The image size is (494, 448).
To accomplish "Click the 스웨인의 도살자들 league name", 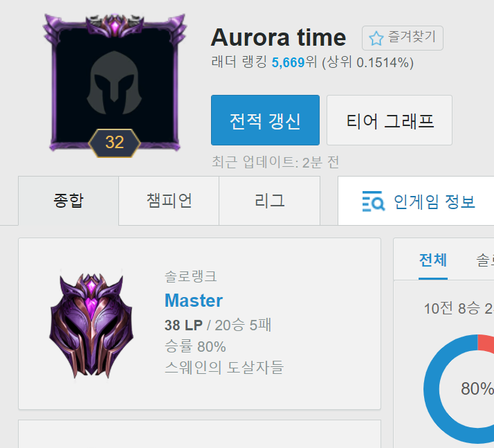I will [224, 367].
